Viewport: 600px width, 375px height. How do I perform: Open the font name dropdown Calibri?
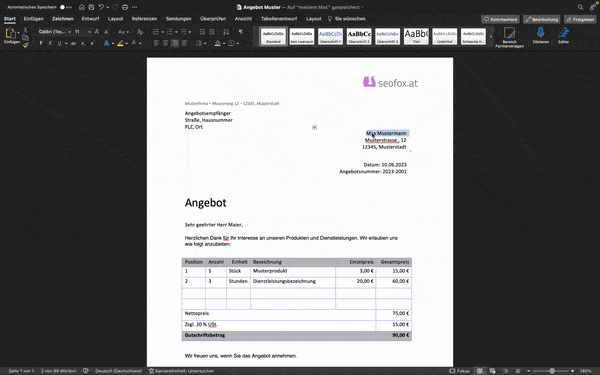click(55, 32)
